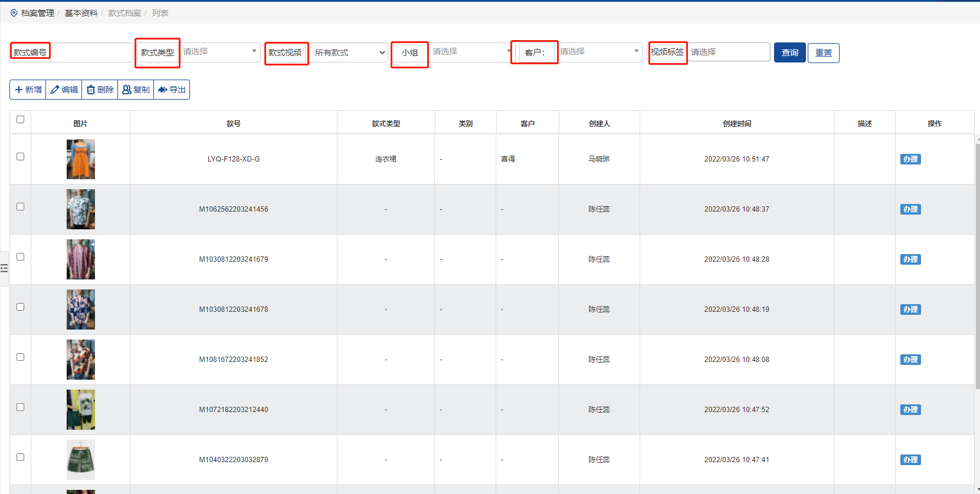Click the 编辑 pencil icon button
Screen dimensions: 980x494
pyautogui.click(x=64, y=90)
